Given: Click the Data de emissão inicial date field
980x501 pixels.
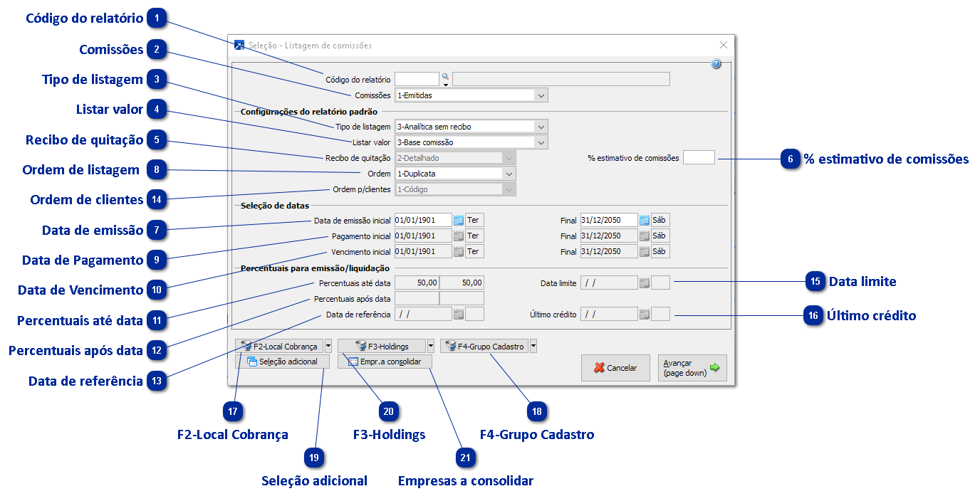Looking at the screenshot, I should (x=423, y=220).
